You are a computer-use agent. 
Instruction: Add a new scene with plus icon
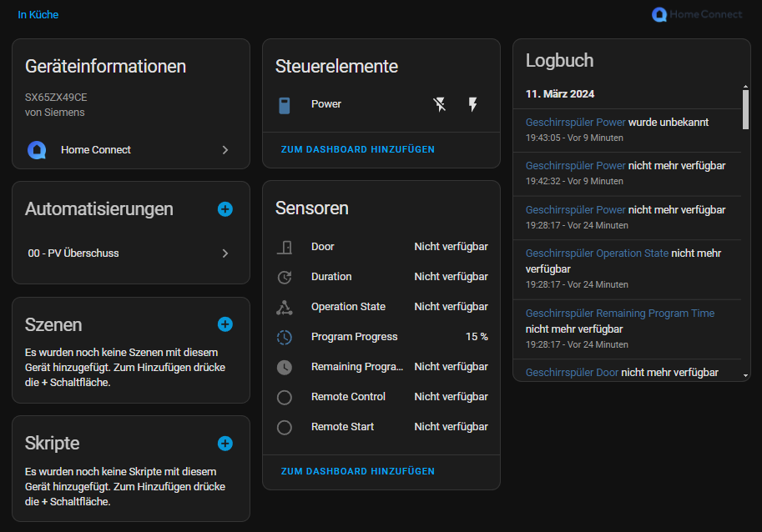(x=225, y=324)
